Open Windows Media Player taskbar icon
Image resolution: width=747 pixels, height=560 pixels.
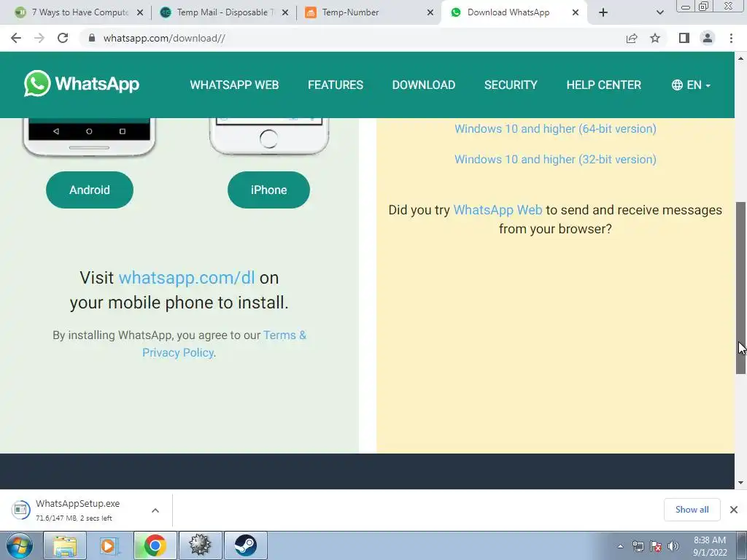click(109, 545)
